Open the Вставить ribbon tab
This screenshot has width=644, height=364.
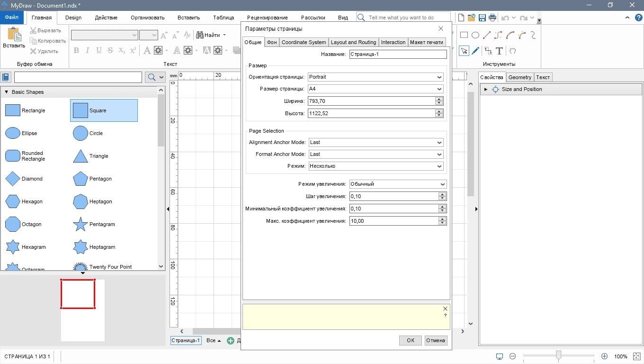click(188, 18)
